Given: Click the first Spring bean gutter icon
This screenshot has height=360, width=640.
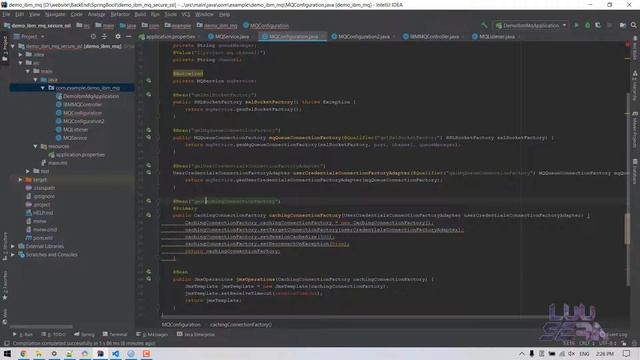Looking at the screenshot, I should [149, 81].
